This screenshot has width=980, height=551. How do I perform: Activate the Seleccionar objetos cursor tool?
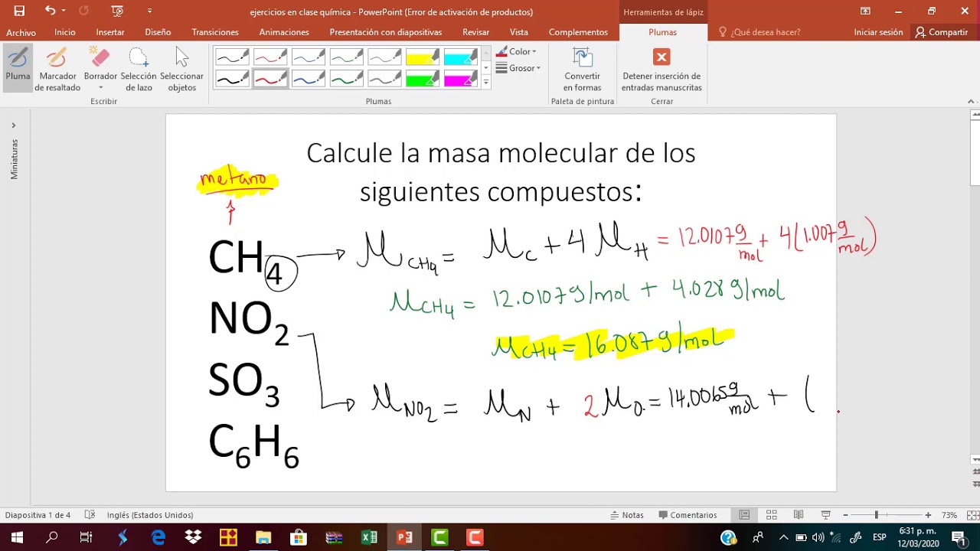(x=181, y=69)
